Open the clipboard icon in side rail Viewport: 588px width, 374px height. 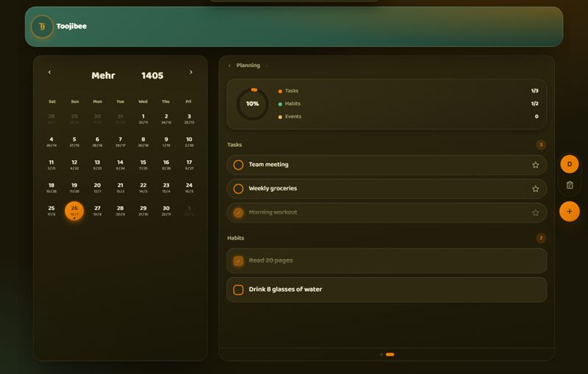(x=570, y=185)
